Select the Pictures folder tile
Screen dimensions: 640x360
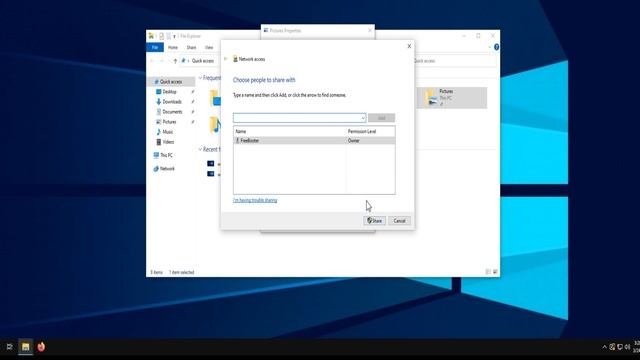coord(451,98)
